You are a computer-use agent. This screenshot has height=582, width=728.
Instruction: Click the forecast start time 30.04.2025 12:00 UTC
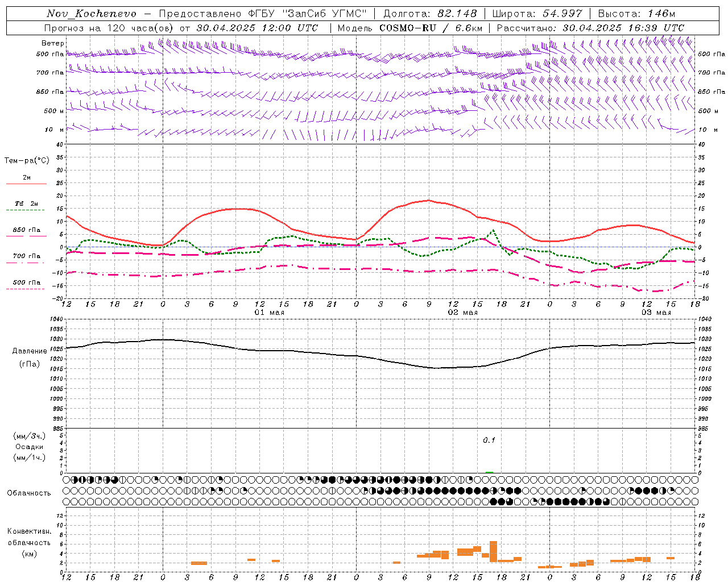pyautogui.click(x=257, y=28)
